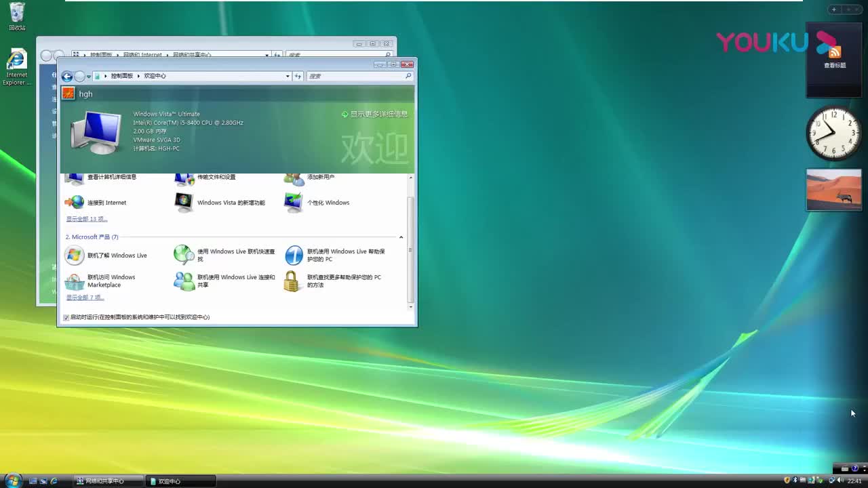Select 传输文件和设置 item
Viewport: 868px width, 488px height.
(x=205, y=178)
